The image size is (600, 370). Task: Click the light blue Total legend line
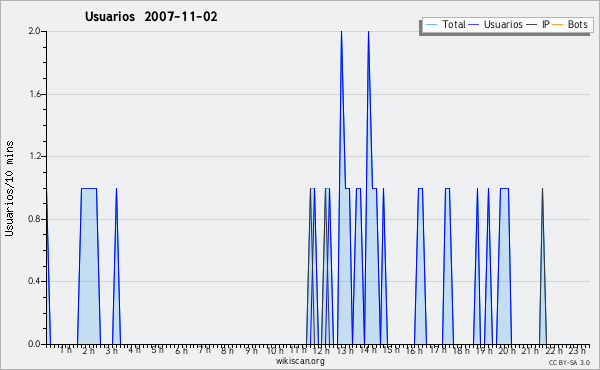point(431,25)
